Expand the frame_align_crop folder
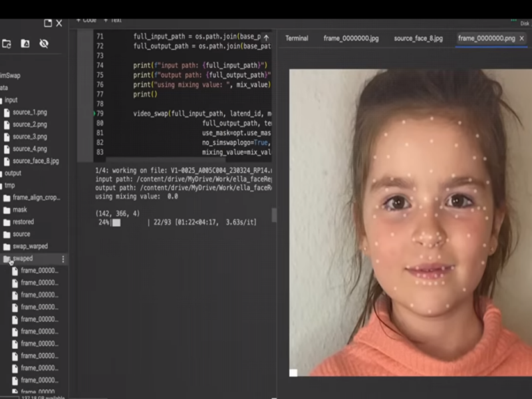Screen dimensions: 532x399 (x=36, y=198)
